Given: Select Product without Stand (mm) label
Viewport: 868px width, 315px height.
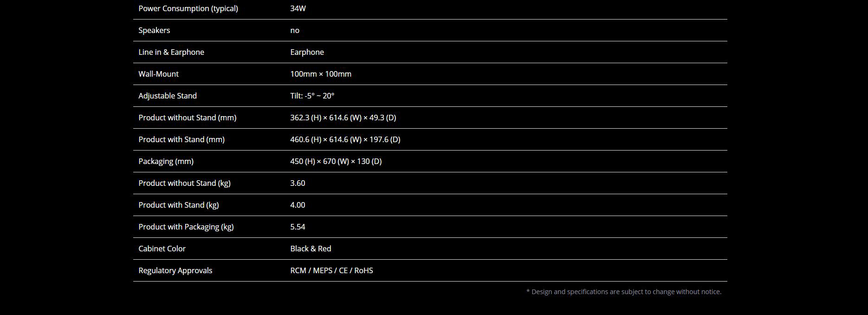Looking at the screenshot, I should (x=188, y=118).
